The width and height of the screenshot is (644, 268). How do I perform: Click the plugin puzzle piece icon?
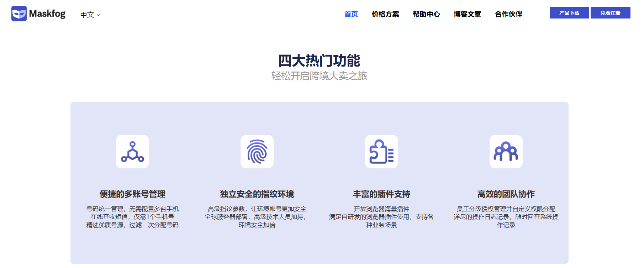tap(381, 152)
